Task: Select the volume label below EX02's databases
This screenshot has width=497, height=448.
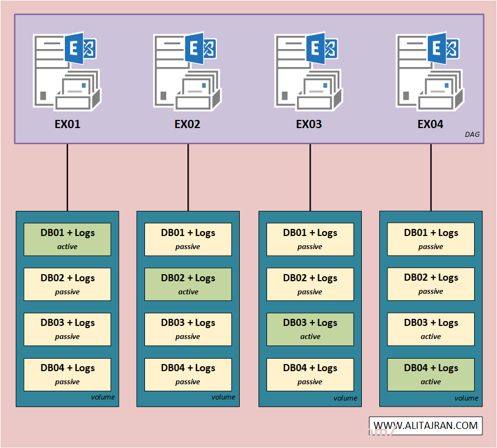Action: pos(223,397)
